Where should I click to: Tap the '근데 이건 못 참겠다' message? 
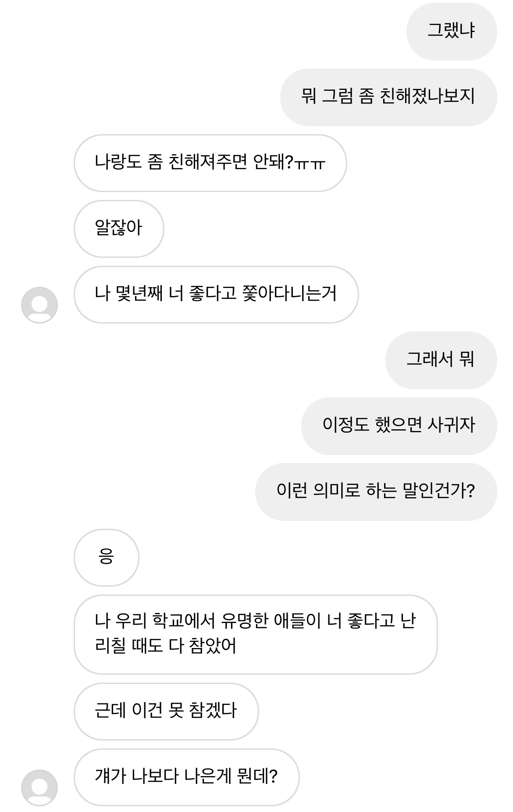[166, 711]
